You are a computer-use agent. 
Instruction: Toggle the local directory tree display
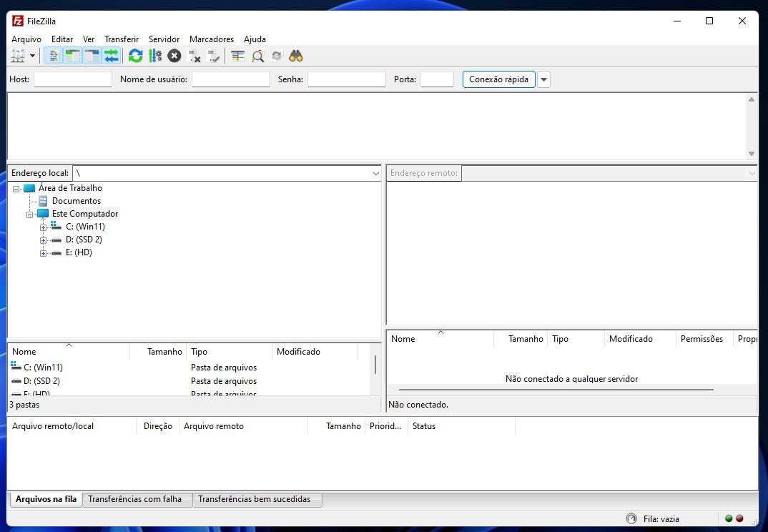pyautogui.click(x=72, y=56)
